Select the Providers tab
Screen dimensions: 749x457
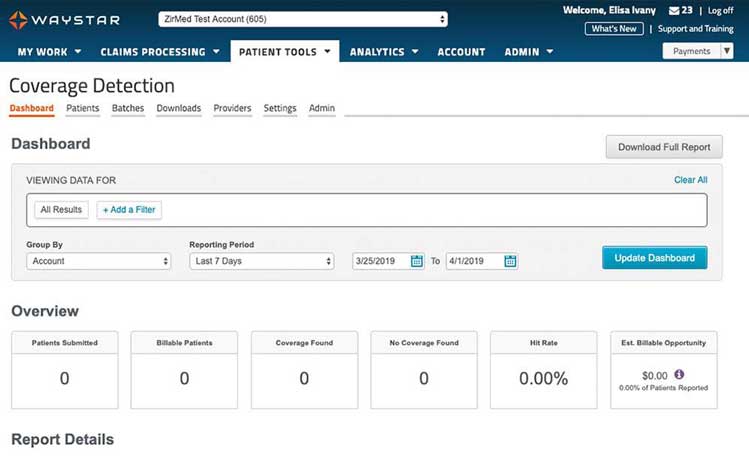232,108
